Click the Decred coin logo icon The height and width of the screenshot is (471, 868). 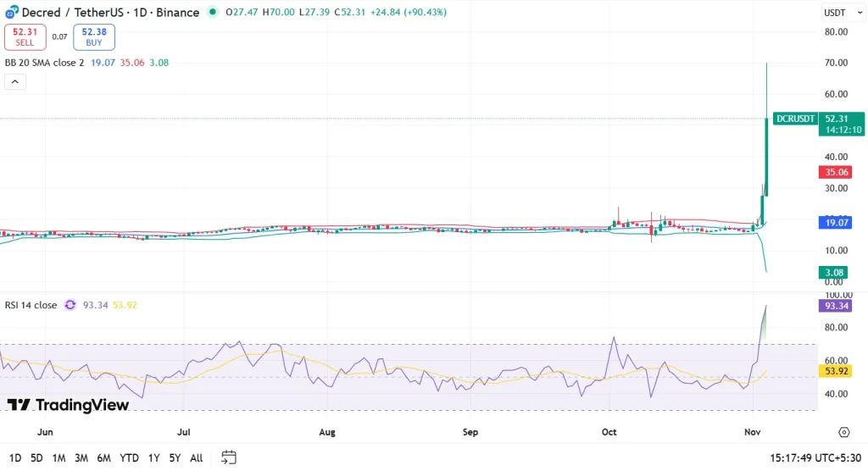coord(11,12)
